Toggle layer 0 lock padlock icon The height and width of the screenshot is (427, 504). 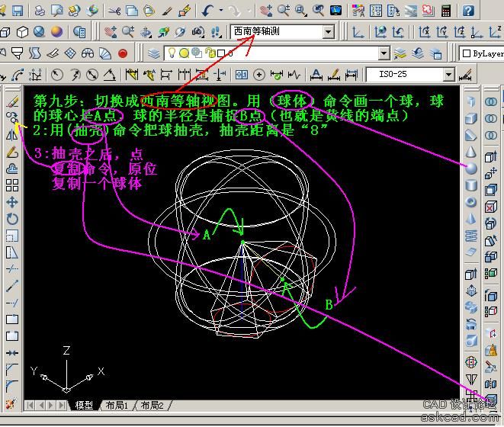(x=210, y=53)
